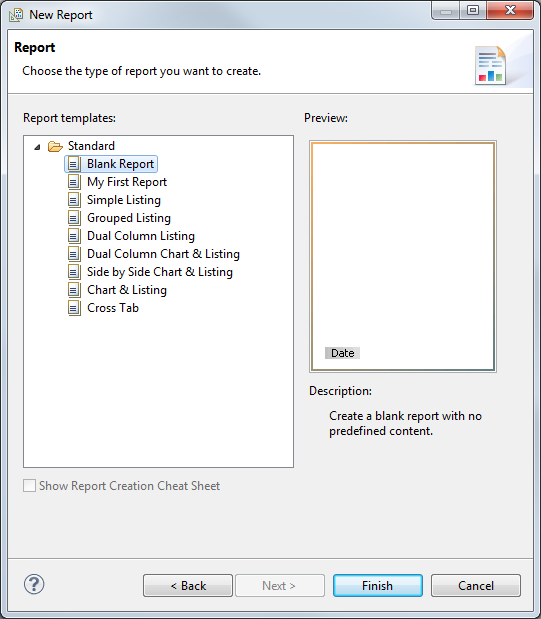The height and width of the screenshot is (619, 541).
Task: Toggle Show Report Creation Cheat Sheet checkbox
Action: 30,486
